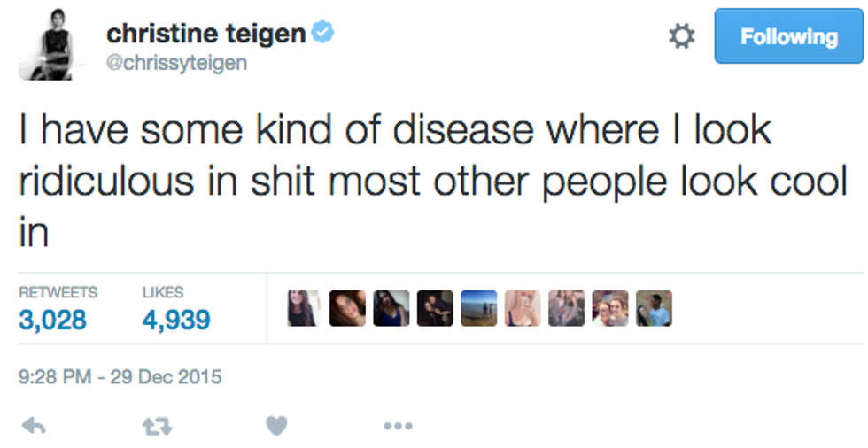Open christine teigen's profile picture
The height and width of the screenshot is (448, 868).
(45, 50)
